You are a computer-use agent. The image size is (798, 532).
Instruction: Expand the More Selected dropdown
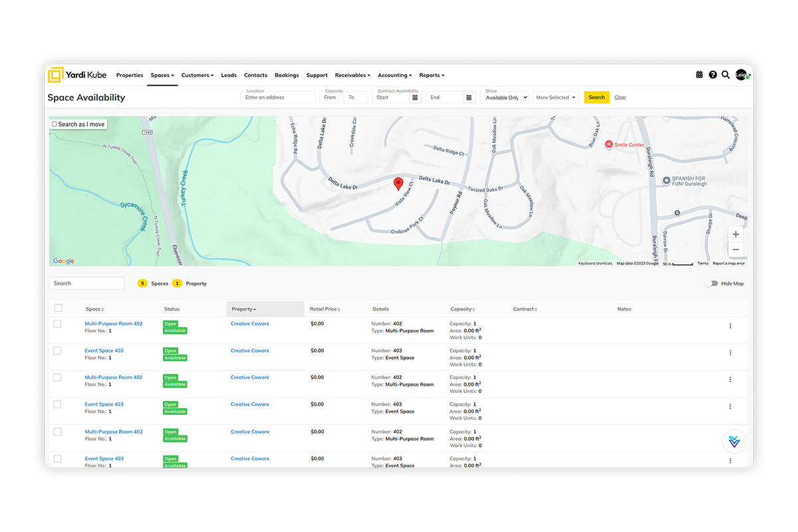tap(555, 98)
